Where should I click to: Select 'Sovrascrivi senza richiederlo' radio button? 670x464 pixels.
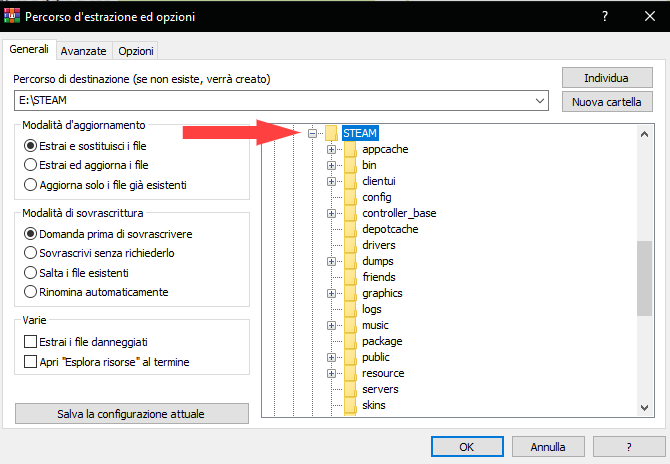pos(30,253)
